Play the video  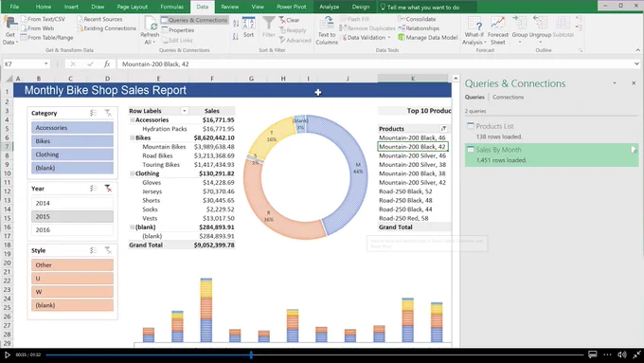[x=7, y=354]
